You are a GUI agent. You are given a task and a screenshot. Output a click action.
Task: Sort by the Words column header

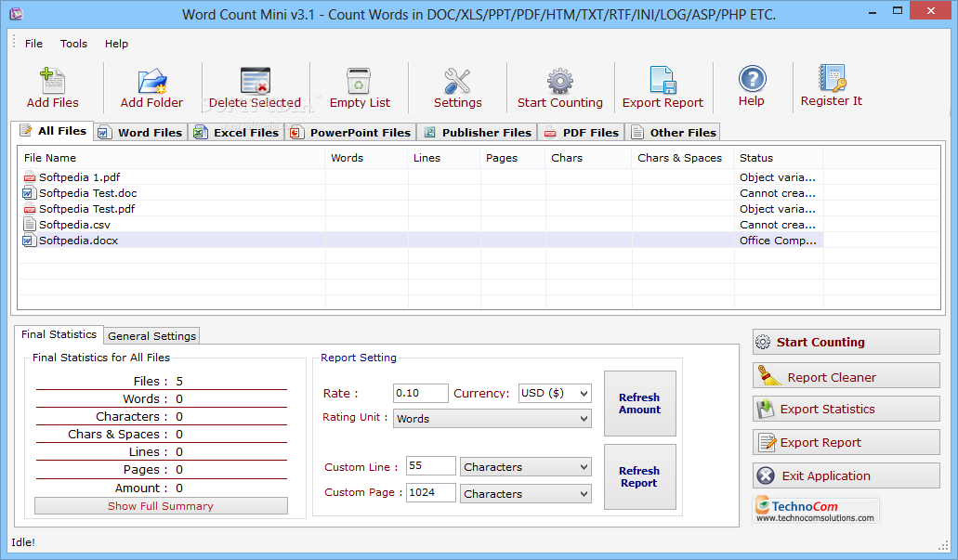[366, 158]
